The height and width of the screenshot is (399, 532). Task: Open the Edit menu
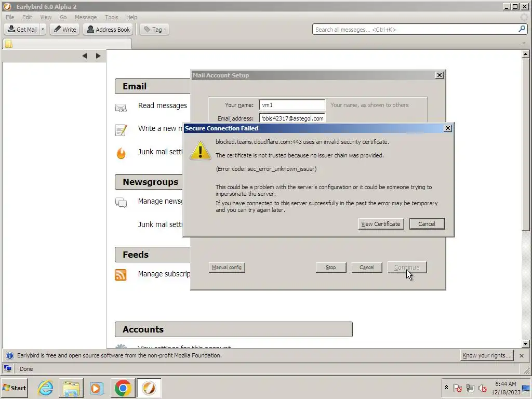pyautogui.click(x=27, y=17)
